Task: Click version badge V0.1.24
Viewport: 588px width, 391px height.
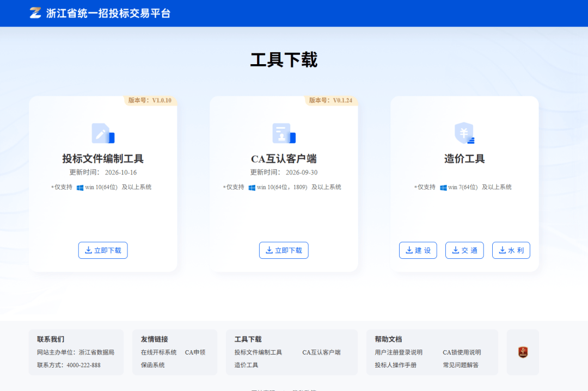Action: pyautogui.click(x=331, y=101)
